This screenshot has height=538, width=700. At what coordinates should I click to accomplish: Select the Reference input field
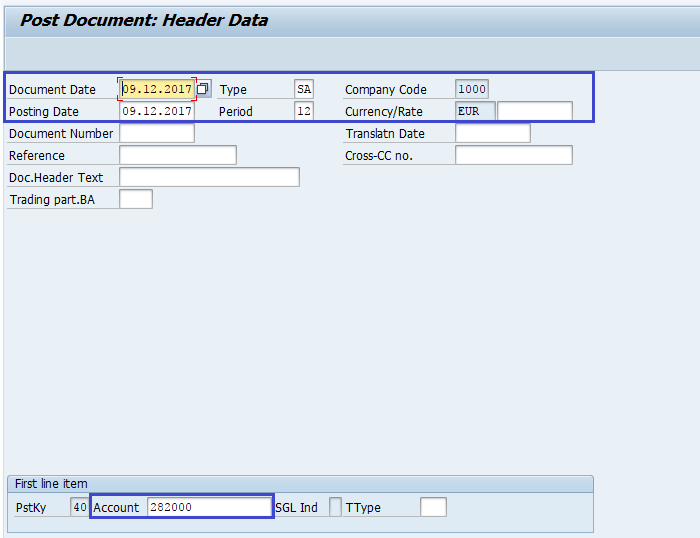click(x=178, y=155)
